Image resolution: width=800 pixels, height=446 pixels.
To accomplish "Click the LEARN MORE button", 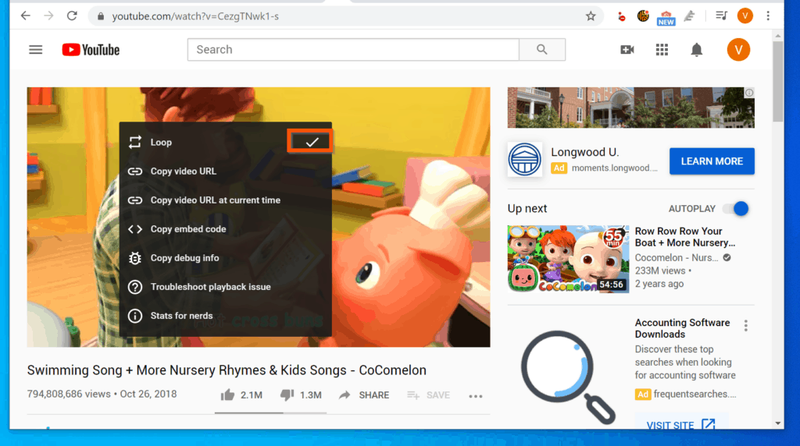I will (x=712, y=161).
